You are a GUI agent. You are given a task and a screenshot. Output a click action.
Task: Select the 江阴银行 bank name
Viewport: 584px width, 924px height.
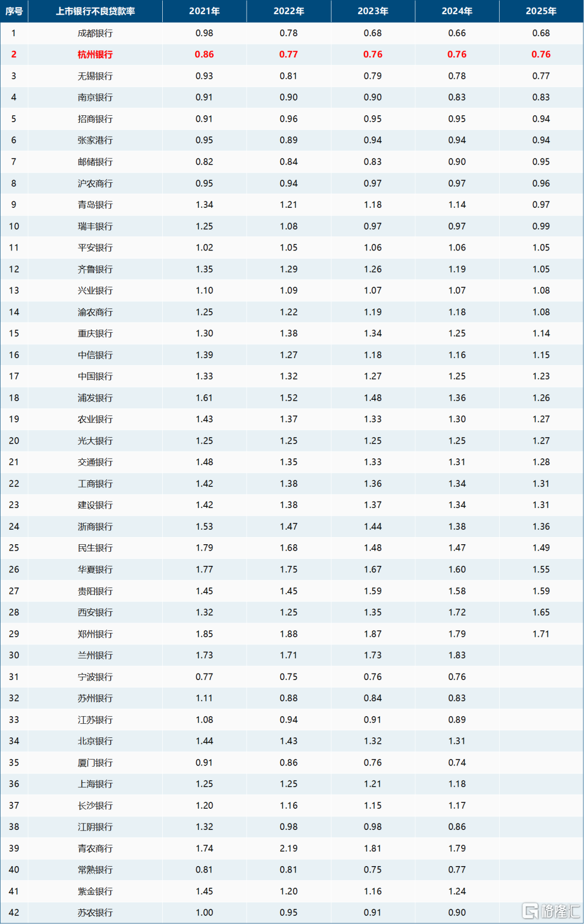pyautogui.click(x=95, y=827)
